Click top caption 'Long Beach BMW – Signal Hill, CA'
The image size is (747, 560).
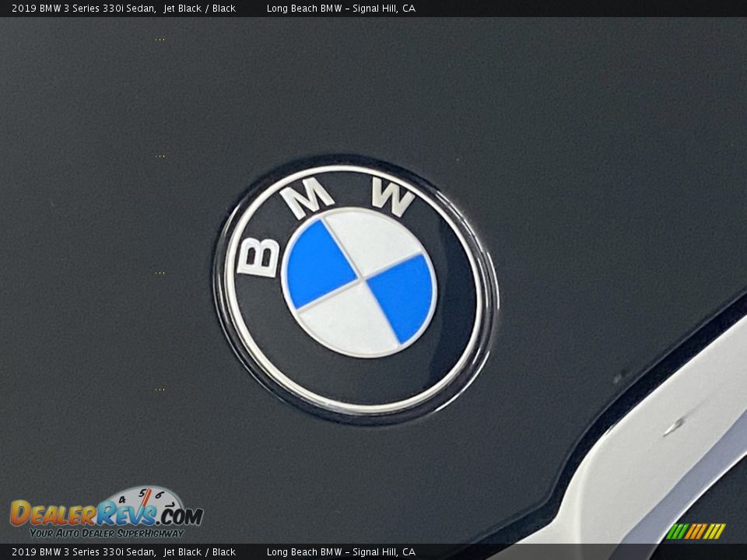[x=341, y=8]
